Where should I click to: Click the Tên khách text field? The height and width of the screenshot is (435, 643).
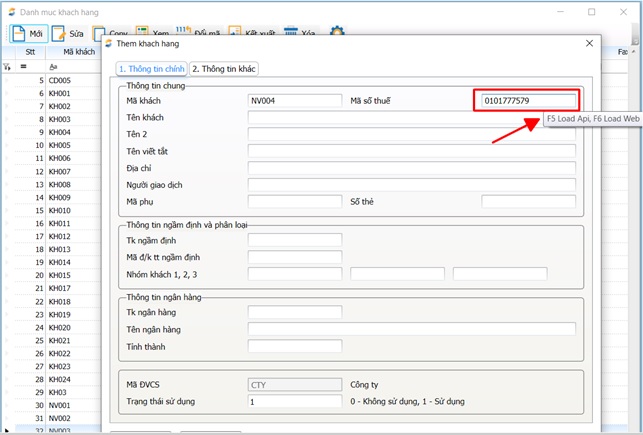coord(411,118)
